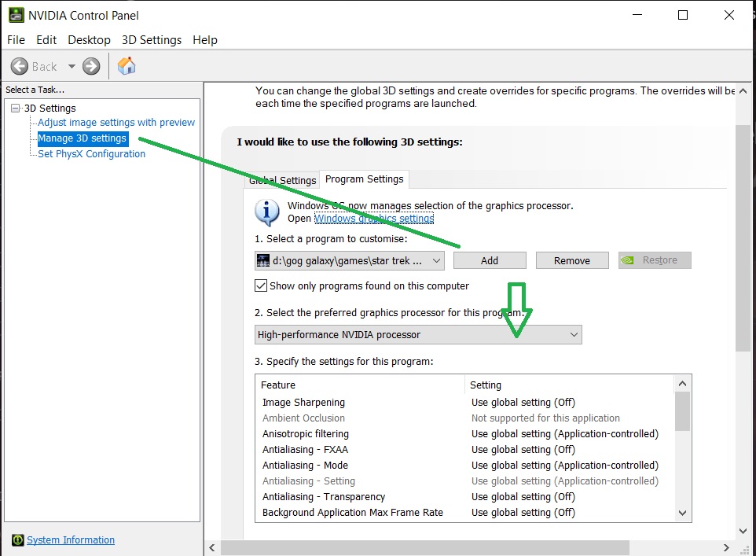
Task: Go back using the Back arrow icon
Action: tap(20, 67)
